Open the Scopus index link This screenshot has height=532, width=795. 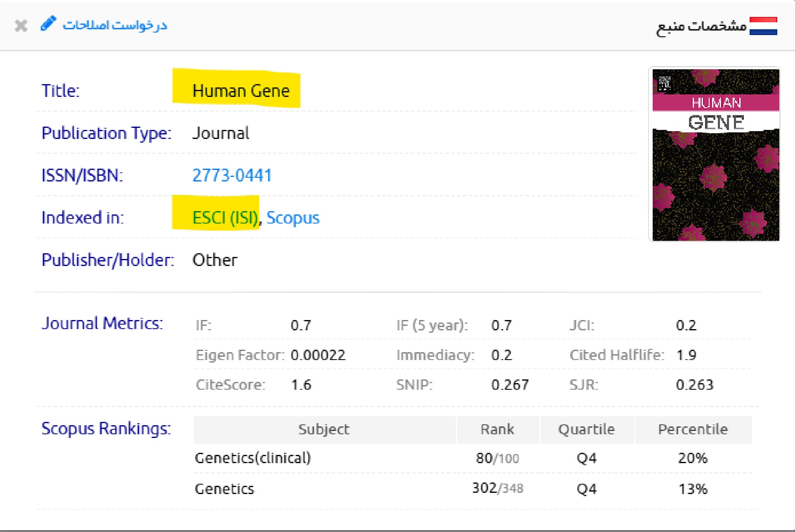click(293, 218)
